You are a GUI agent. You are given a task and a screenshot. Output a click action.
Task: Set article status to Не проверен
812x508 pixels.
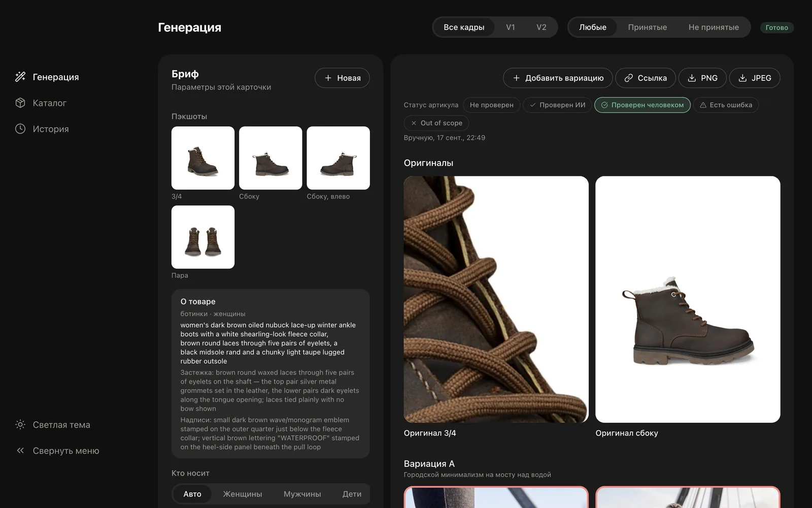tap(491, 105)
